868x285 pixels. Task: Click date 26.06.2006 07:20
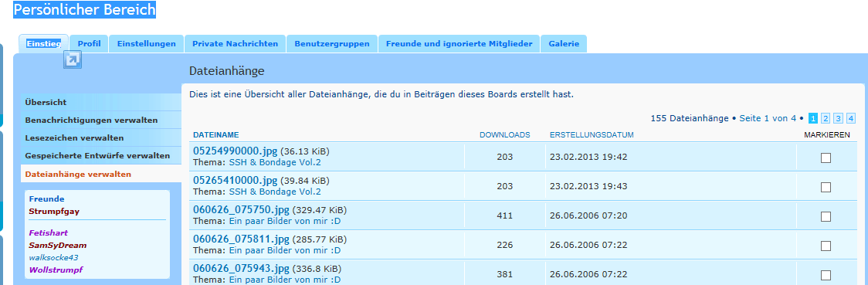point(588,215)
